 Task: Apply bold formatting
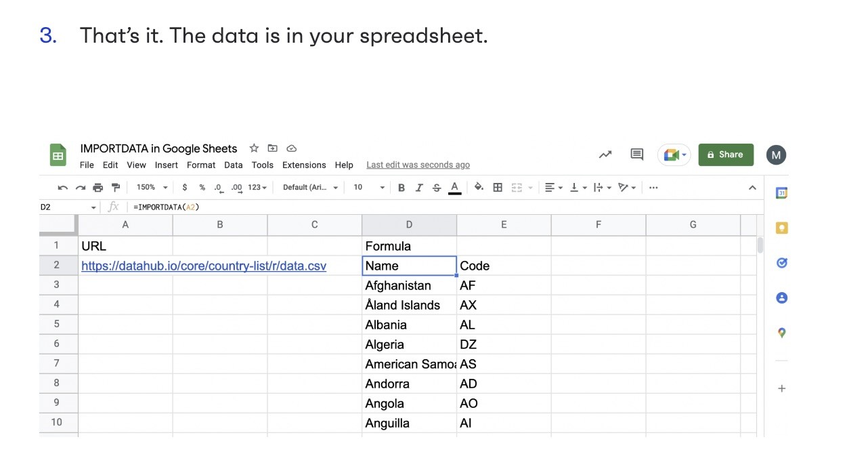(402, 187)
